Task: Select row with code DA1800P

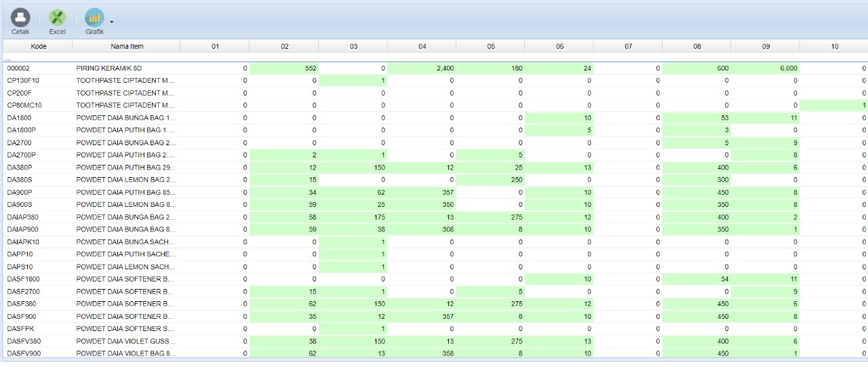Action: 21,130
